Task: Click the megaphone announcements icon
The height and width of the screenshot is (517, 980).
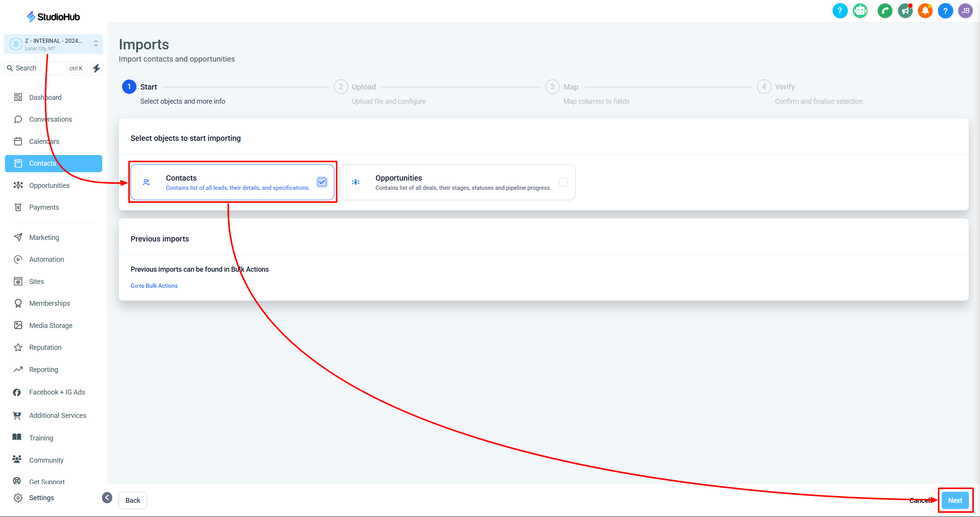Action: pyautogui.click(x=905, y=11)
